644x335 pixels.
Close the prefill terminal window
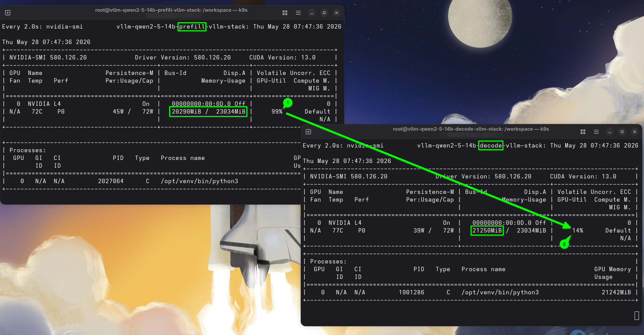(337, 13)
